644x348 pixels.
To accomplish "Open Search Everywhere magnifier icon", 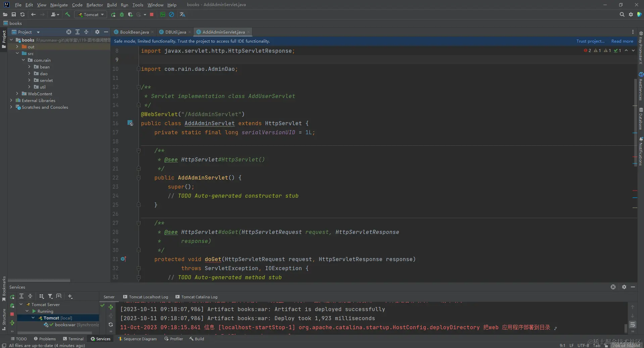I will pos(622,14).
